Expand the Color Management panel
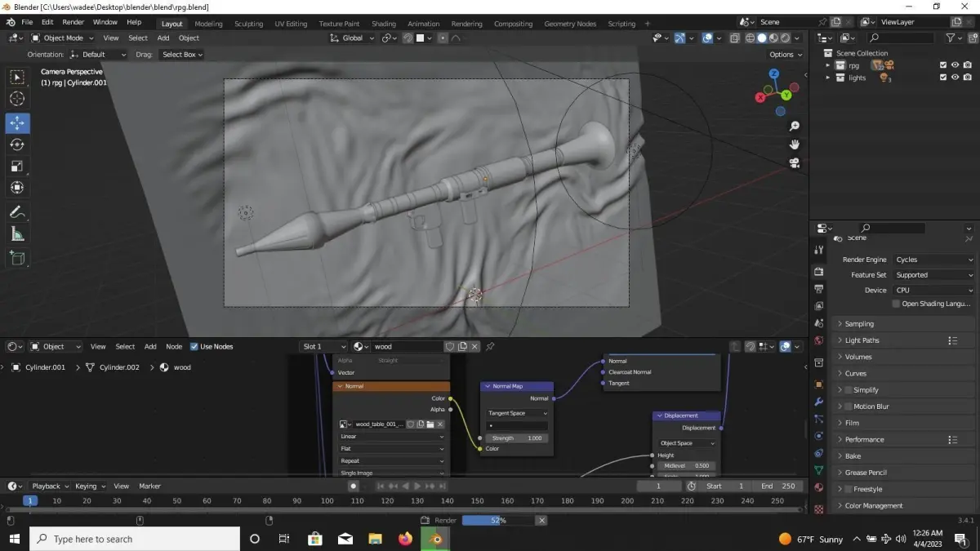This screenshot has width=980, height=551. [902, 505]
